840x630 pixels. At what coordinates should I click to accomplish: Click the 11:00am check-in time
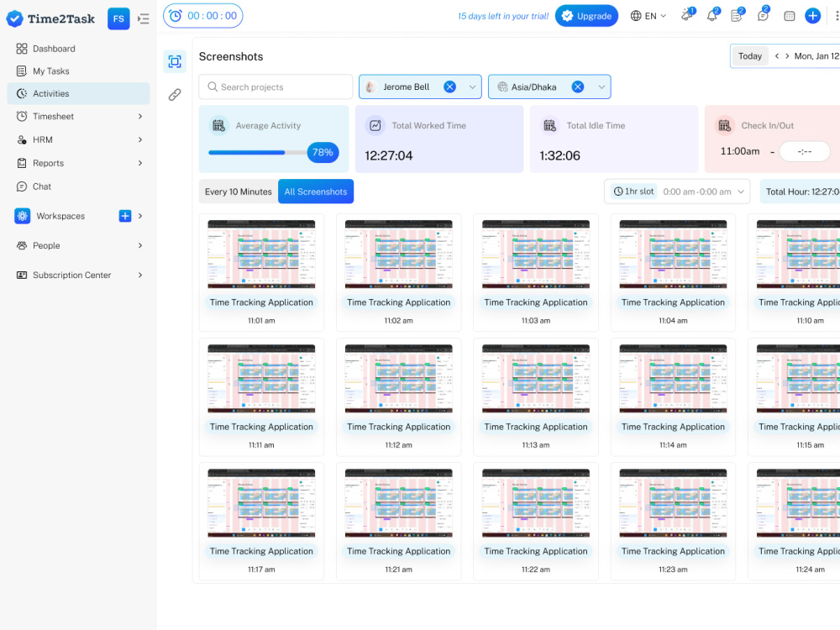pos(740,151)
